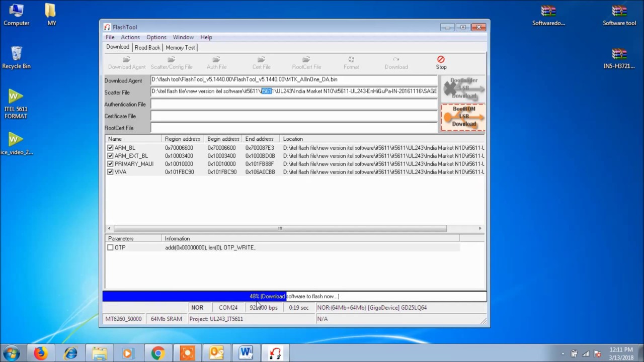The image size is (644, 362).
Task: Click the Download Agent path field
Action: pyautogui.click(x=294, y=79)
